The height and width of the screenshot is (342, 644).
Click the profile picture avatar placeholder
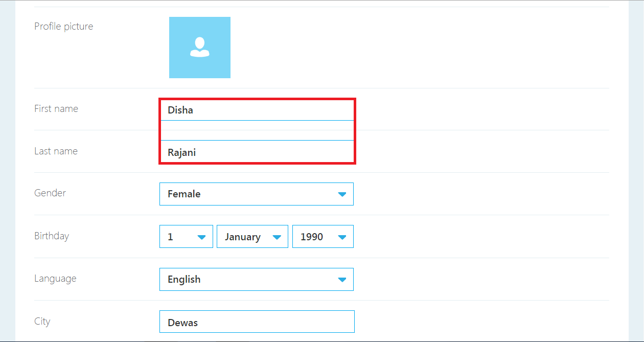[200, 48]
